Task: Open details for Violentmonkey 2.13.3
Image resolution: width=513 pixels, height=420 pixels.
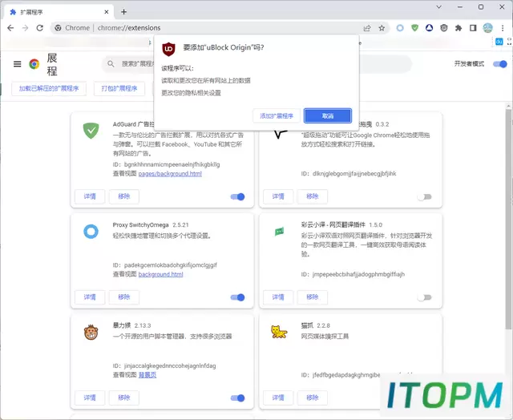Action: tap(90, 398)
